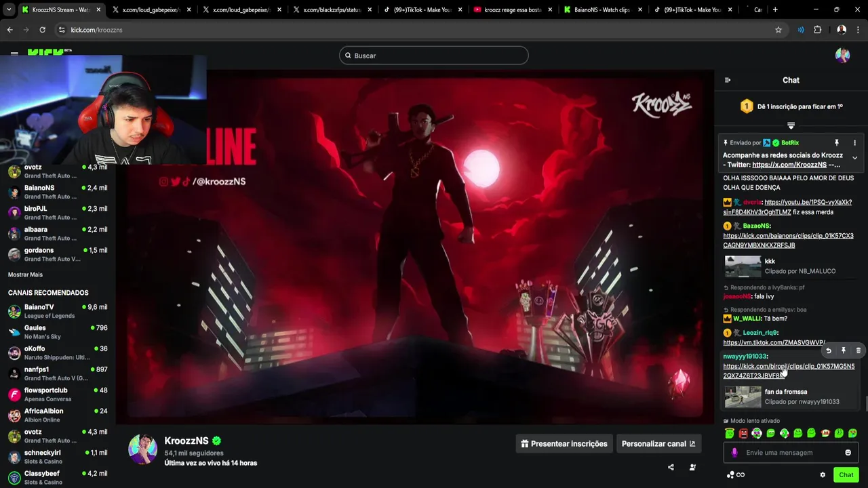Click the pin icon on BotRix pinned message

837,143
